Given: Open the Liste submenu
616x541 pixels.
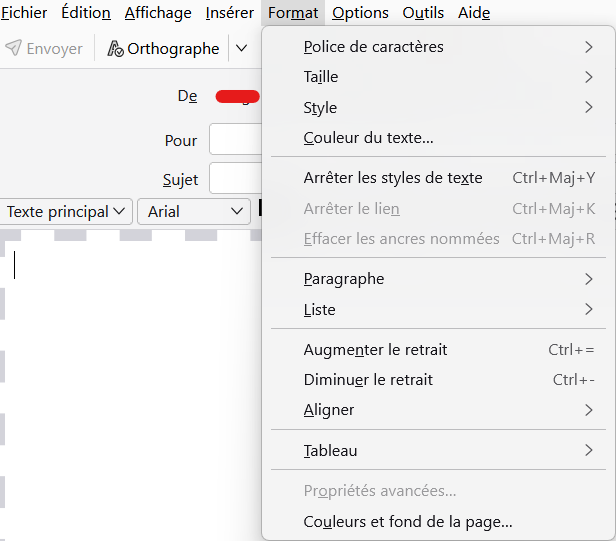Looking at the screenshot, I should pos(438,310).
